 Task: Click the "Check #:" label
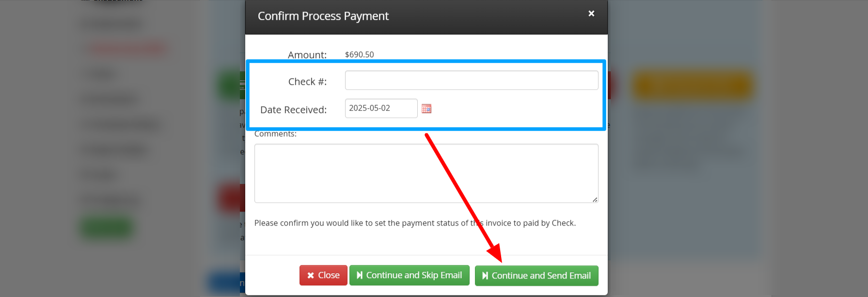[307, 82]
